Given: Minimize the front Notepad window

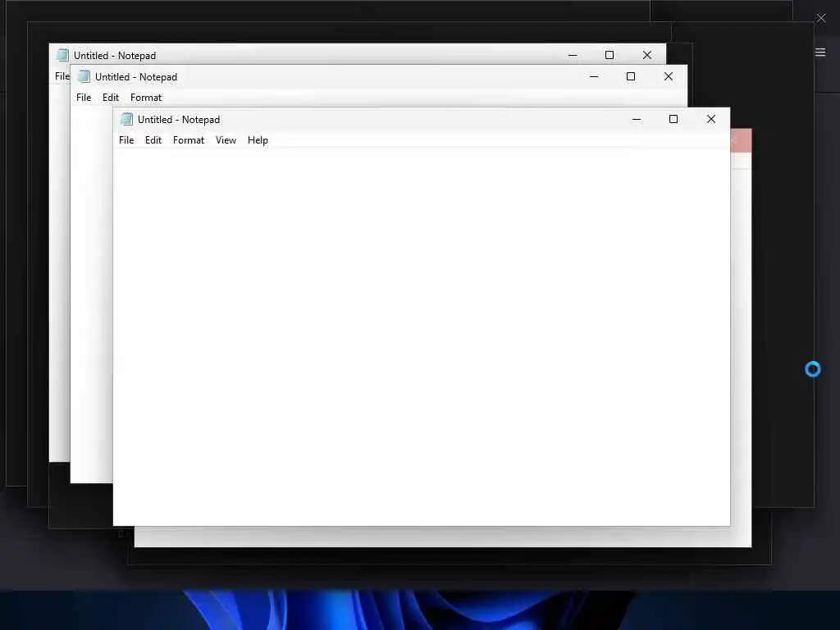Looking at the screenshot, I should coord(637,119).
